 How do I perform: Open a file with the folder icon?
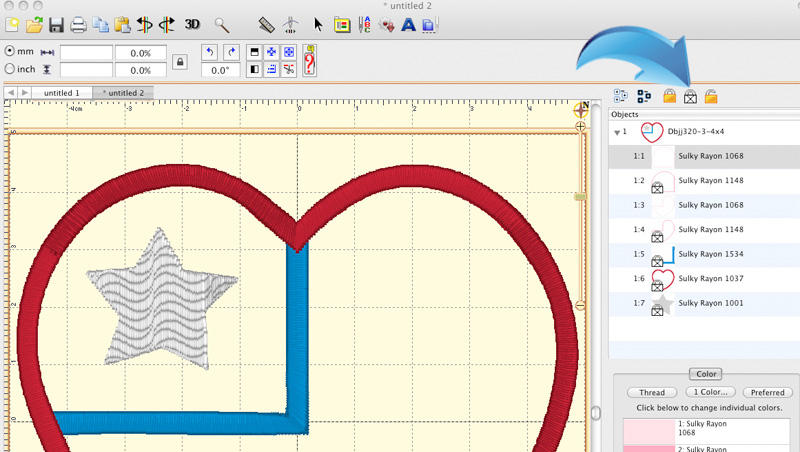pos(34,24)
